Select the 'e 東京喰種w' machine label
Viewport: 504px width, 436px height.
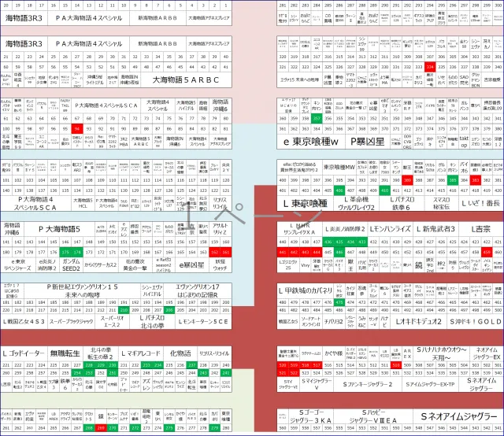point(311,142)
